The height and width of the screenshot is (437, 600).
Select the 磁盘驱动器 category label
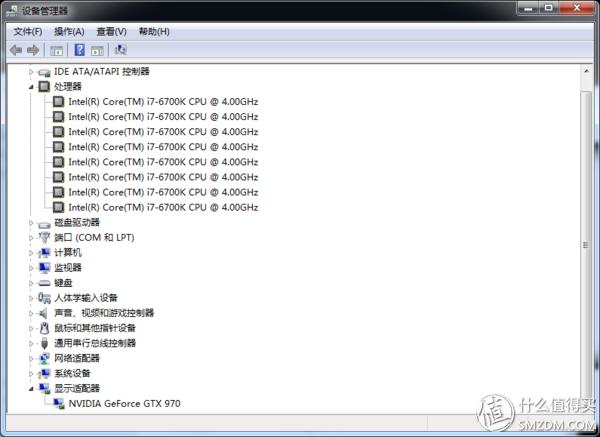tap(77, 222)
